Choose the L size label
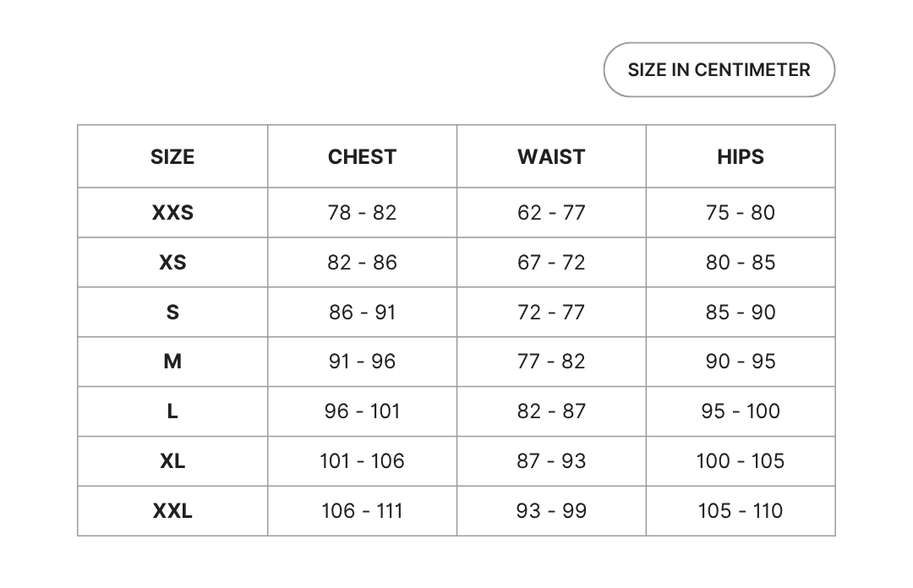The image size is (913, 588). tap(172, 411)
